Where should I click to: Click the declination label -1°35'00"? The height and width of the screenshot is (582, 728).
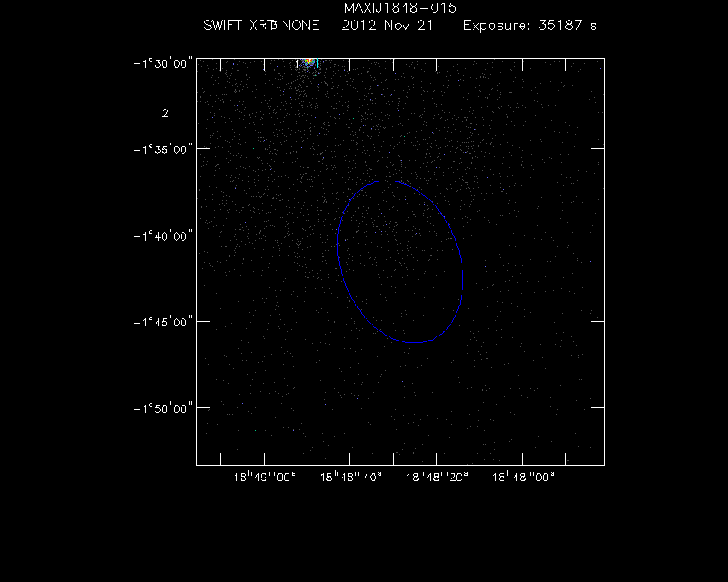click(163, 150)
